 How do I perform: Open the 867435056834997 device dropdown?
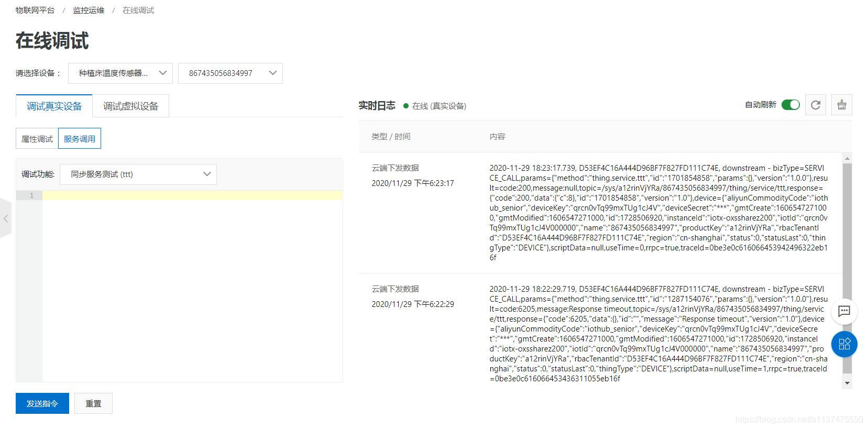tap(230, 73)
